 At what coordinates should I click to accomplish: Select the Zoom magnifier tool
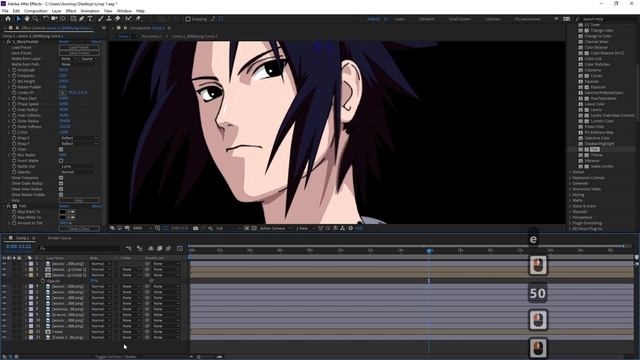pos(36,19)
